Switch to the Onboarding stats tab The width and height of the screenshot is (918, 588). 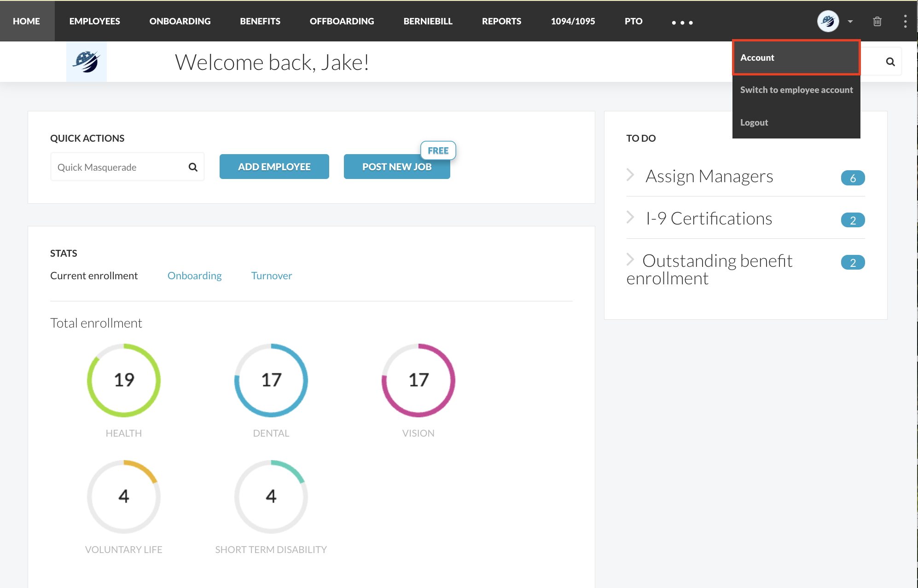194,276
